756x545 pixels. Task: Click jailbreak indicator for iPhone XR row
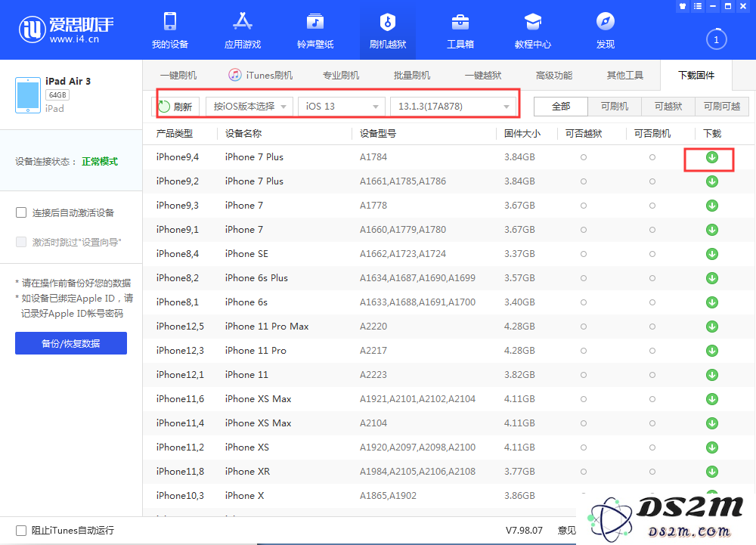(x=584, y=472)
